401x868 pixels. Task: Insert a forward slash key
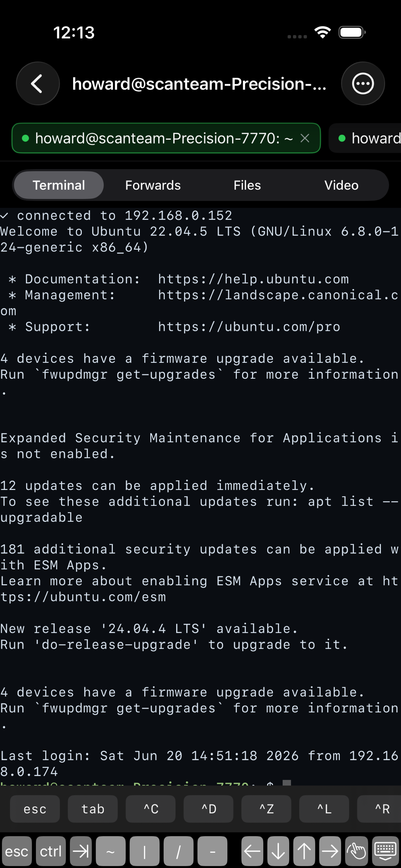[x=178, y=851]
